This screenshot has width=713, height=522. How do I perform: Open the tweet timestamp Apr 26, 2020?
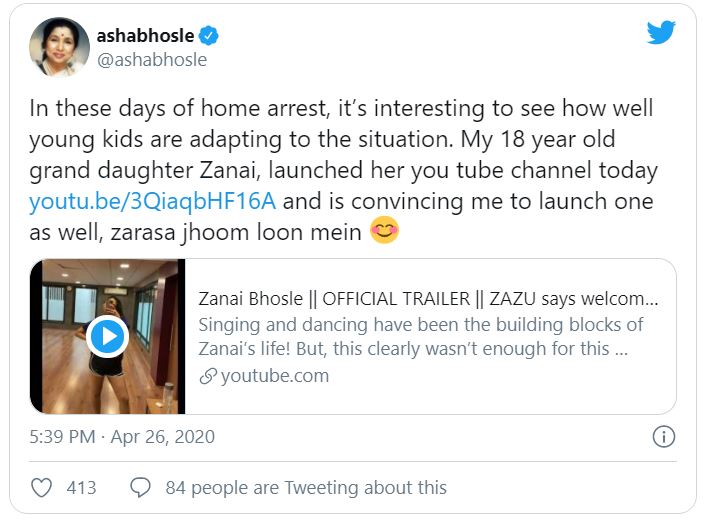(x=122, y=437)
